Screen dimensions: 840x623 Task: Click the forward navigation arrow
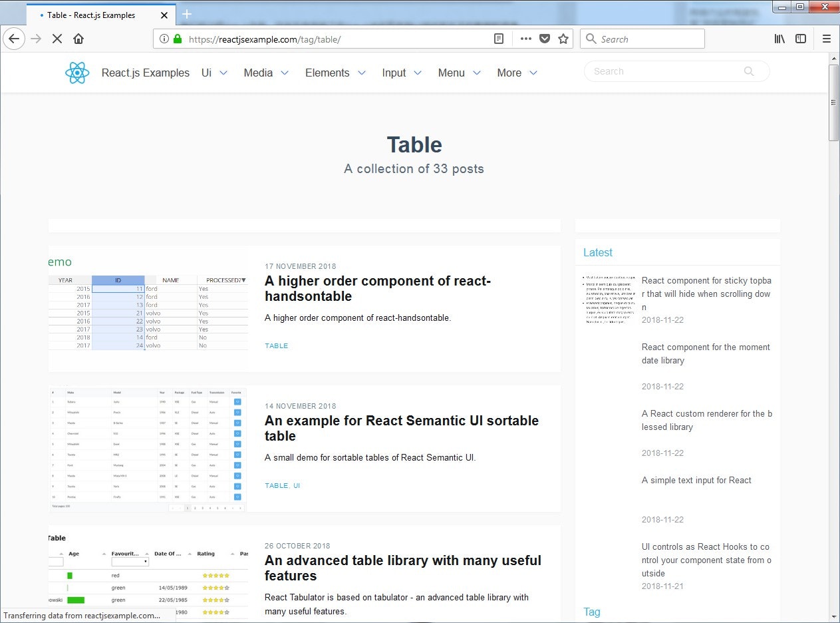click(36, 39)
